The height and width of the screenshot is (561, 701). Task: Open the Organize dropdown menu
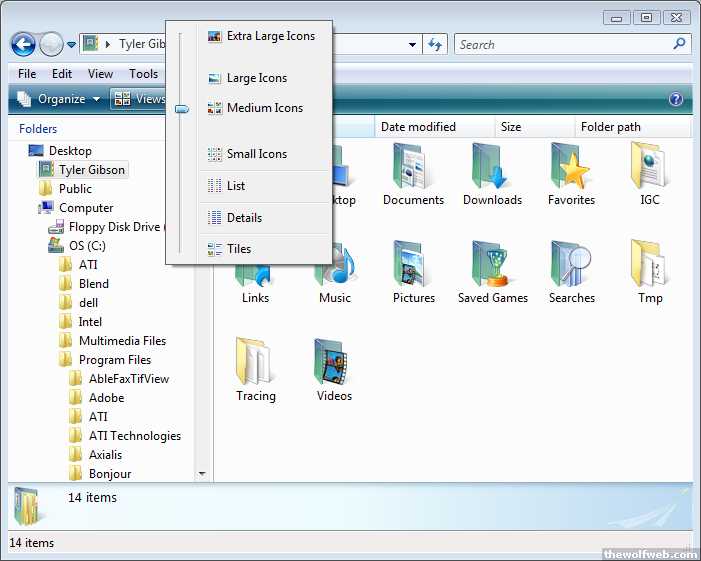pos(60,99)
